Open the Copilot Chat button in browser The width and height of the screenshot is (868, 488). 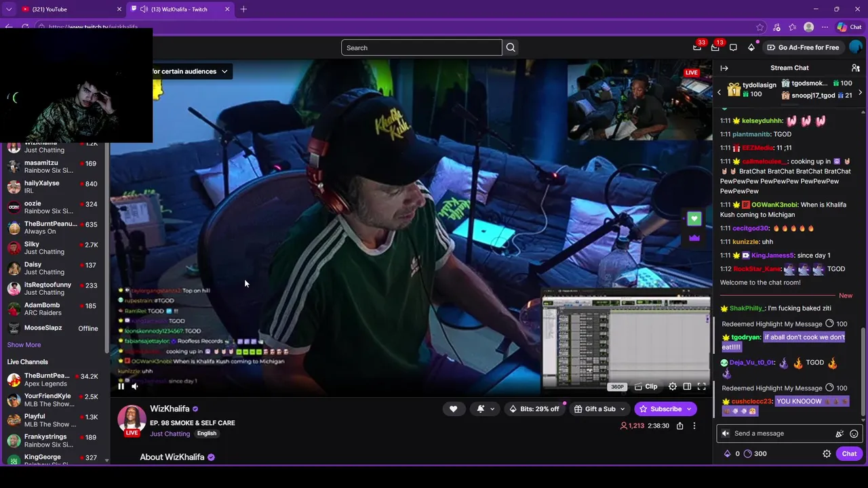pyautogui.click(x=849, y=27)
